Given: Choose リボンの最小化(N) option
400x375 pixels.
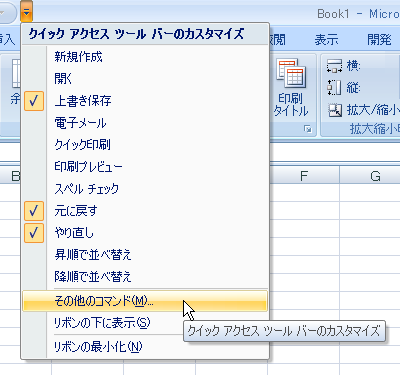Looking at the screenshot, I should pos(145,347).
